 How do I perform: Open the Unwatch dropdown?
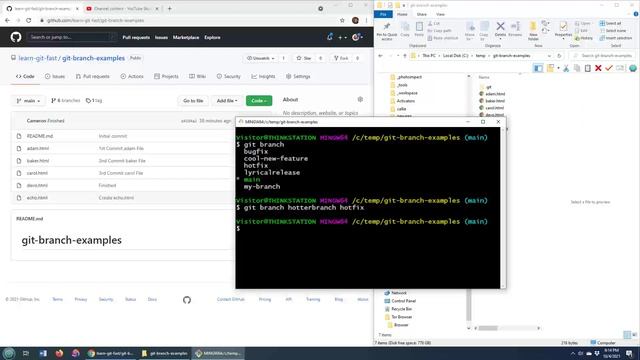point(261,58)
